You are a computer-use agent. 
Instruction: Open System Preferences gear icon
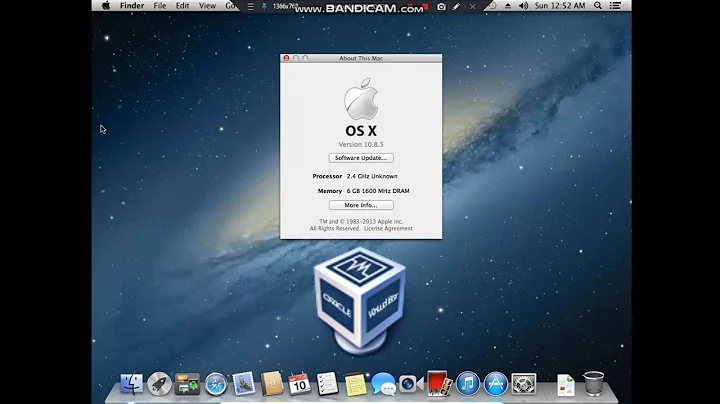pos(523,384)
